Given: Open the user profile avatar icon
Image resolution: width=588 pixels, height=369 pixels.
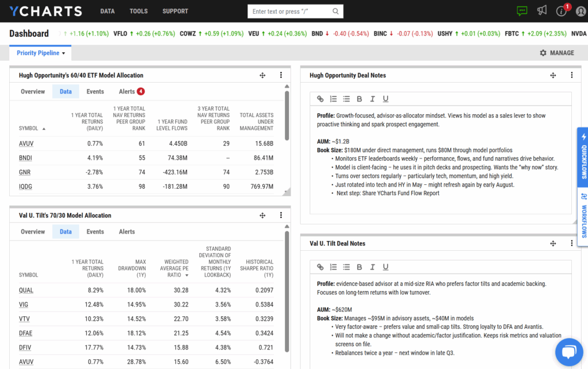Looking at the screenshot, I should [581, 11].
